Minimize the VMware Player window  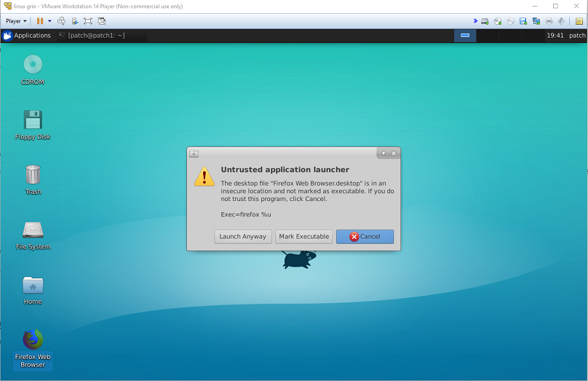tap(535, 6)
